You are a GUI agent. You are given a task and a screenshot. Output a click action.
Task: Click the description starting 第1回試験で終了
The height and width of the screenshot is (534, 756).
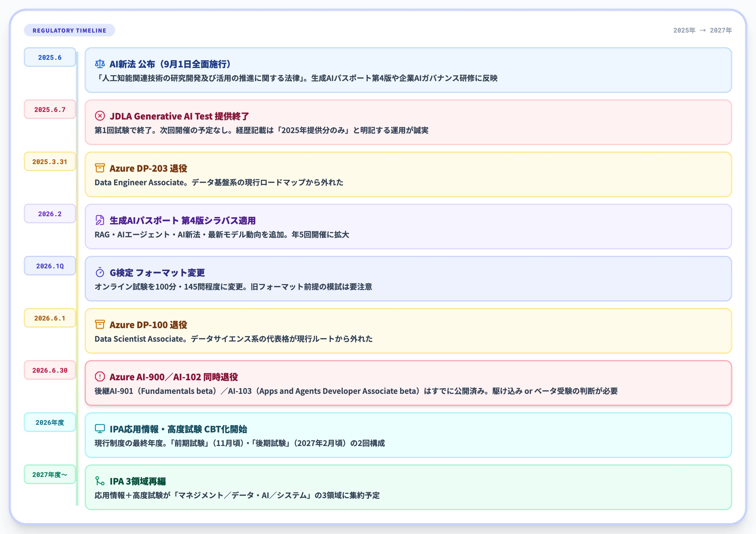coord(262,130)
